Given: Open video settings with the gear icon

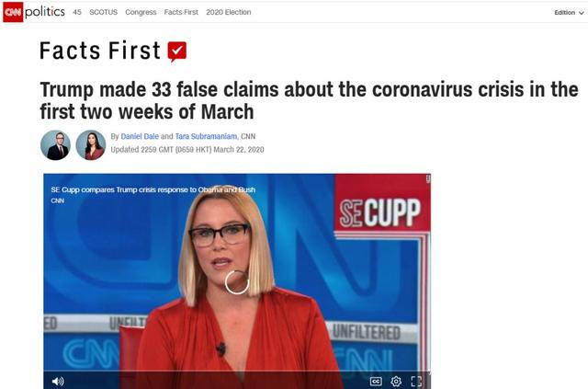Looking at the screenshot, I should pos(396,382).
